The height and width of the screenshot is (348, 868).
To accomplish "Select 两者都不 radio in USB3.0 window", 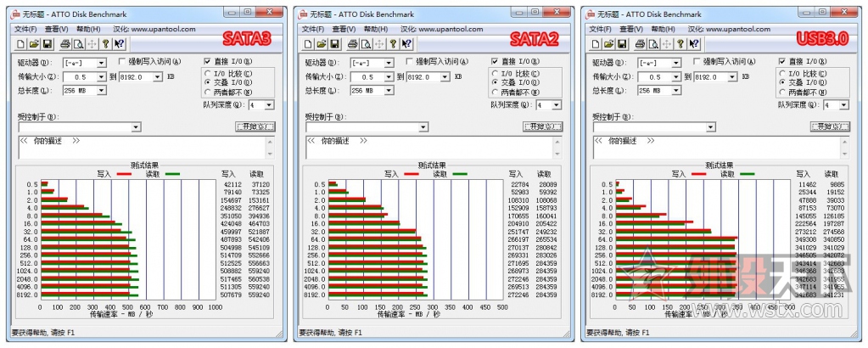I will pos(782,92).
